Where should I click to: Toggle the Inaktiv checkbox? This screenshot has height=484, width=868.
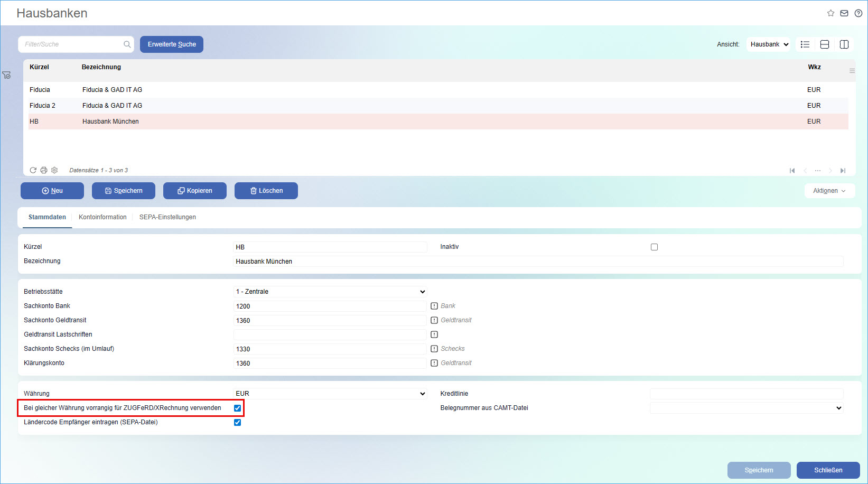click(x=654, y=247)
